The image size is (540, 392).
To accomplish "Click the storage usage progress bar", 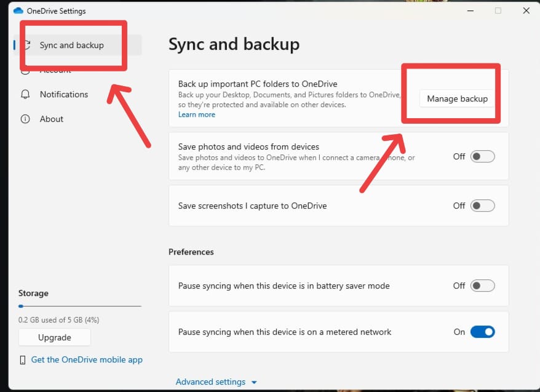I will (x=80, y=306).
